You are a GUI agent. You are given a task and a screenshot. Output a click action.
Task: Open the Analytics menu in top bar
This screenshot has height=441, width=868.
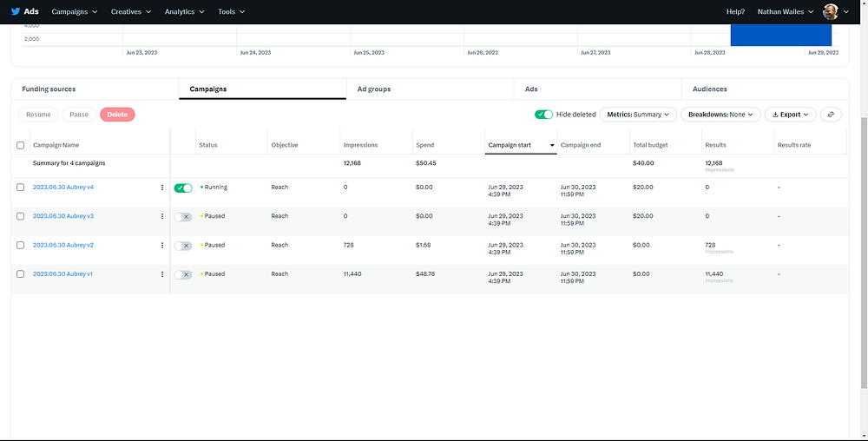point(184,12)
